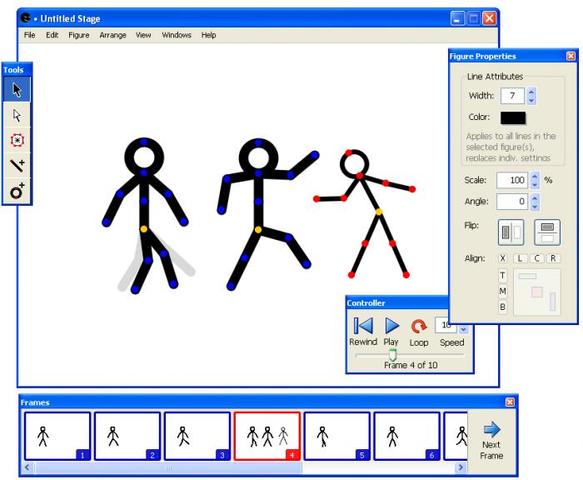583x480 pixels.
Task: Select frame 2 thumbnail
Action: tap(127, 436)
